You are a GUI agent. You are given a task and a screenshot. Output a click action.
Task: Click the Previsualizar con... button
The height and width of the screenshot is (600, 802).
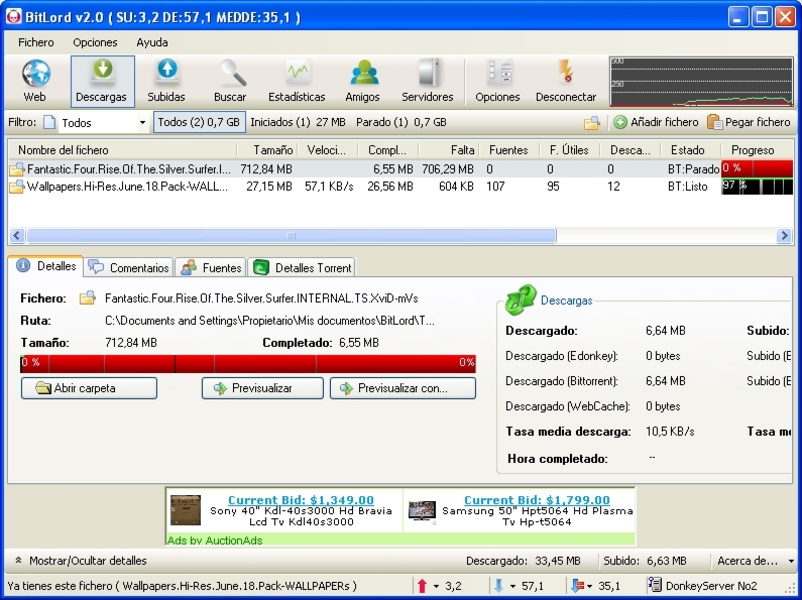[x=403, y=388]
